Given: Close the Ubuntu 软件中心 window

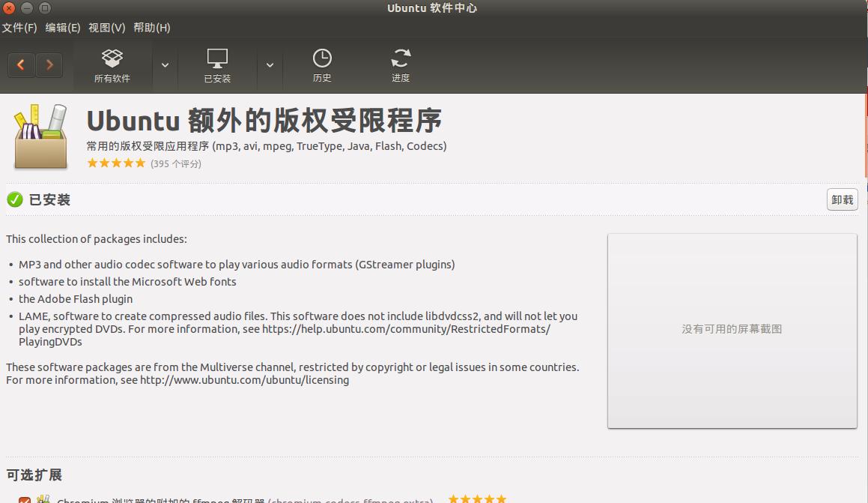Looking at the screenshot, I should [x=9, y=7].
